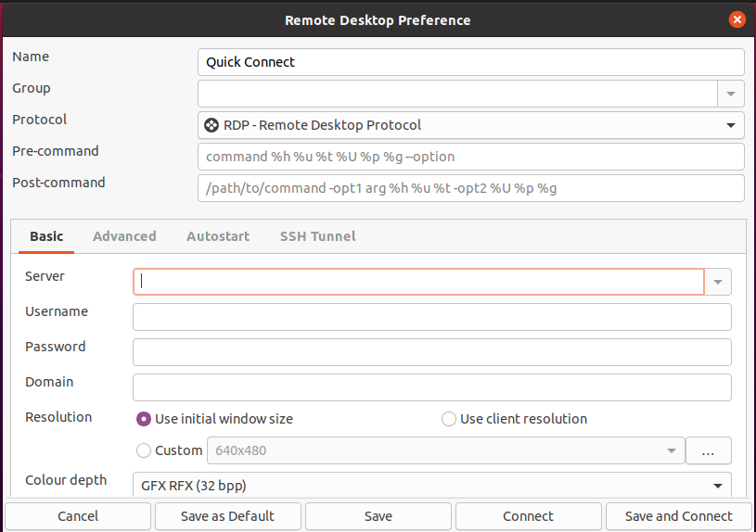The image size is (756, 532).
Task: Switch to the SSH Tunnel tab
Action: coord(318,236)
